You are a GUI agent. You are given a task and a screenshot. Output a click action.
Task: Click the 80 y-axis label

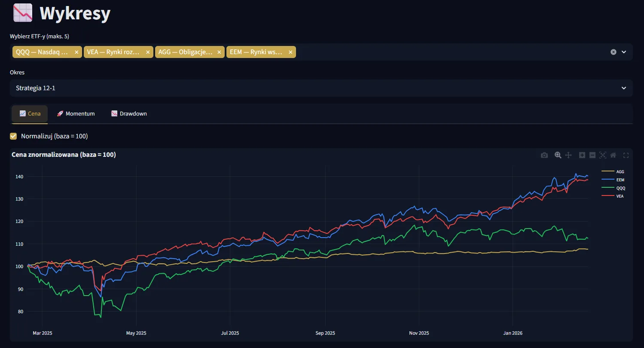pos(21,311)
